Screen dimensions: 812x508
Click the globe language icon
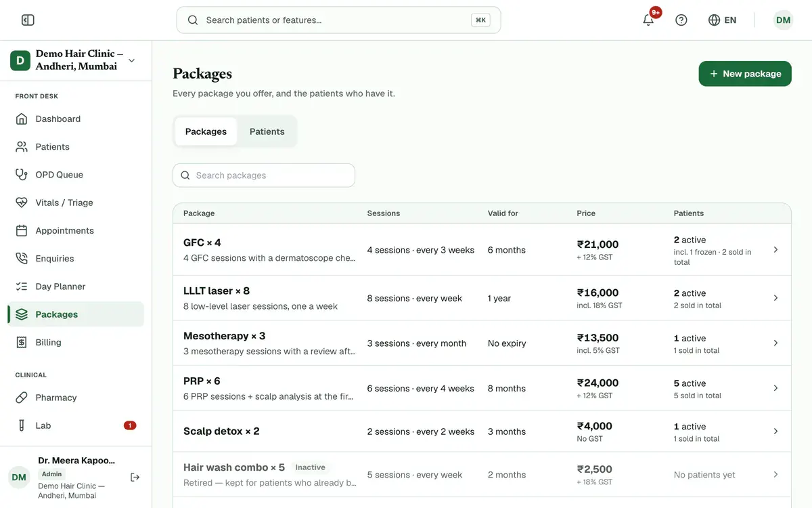pos(714,20)
